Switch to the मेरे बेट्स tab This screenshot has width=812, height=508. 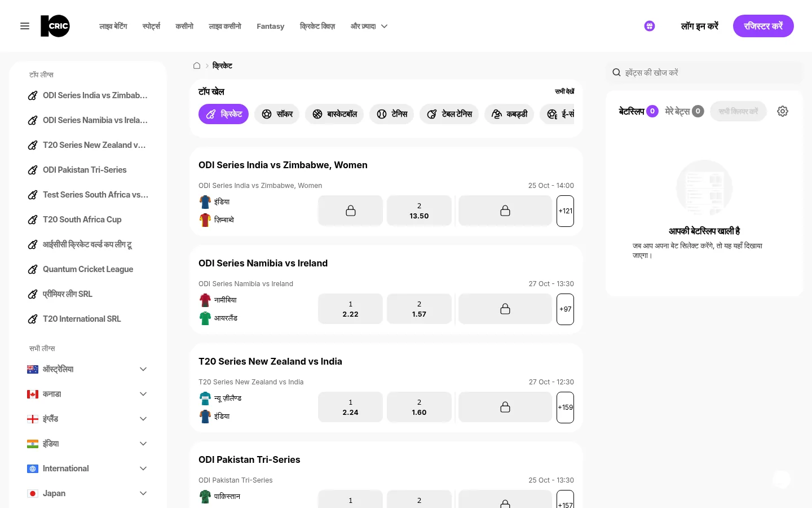pyautogui.click(x=684, y=111)
